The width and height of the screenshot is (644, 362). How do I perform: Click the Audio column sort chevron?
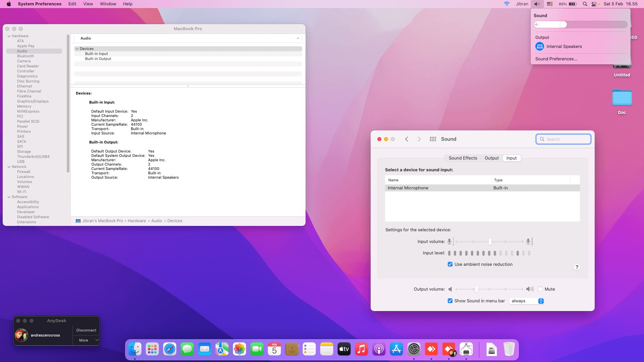[298, 39]
